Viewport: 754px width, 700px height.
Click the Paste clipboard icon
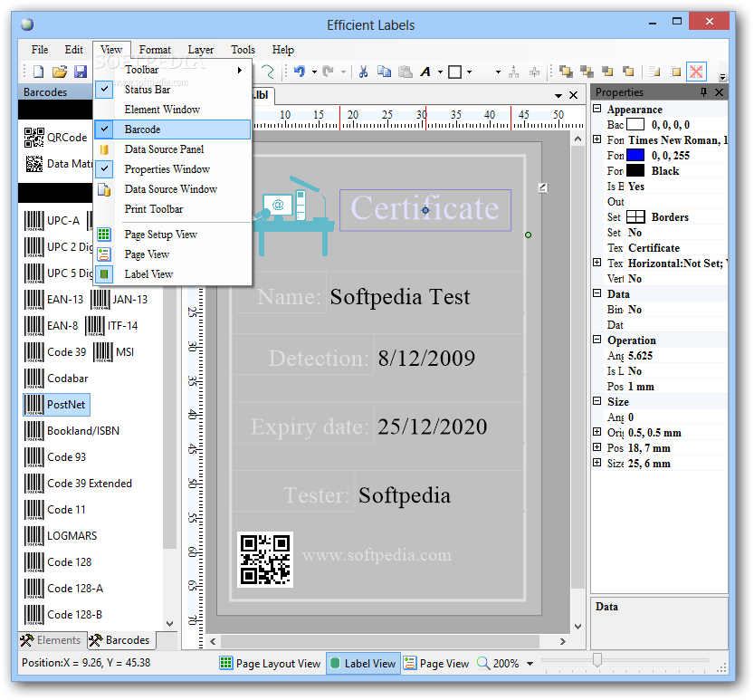pos(406,72)
